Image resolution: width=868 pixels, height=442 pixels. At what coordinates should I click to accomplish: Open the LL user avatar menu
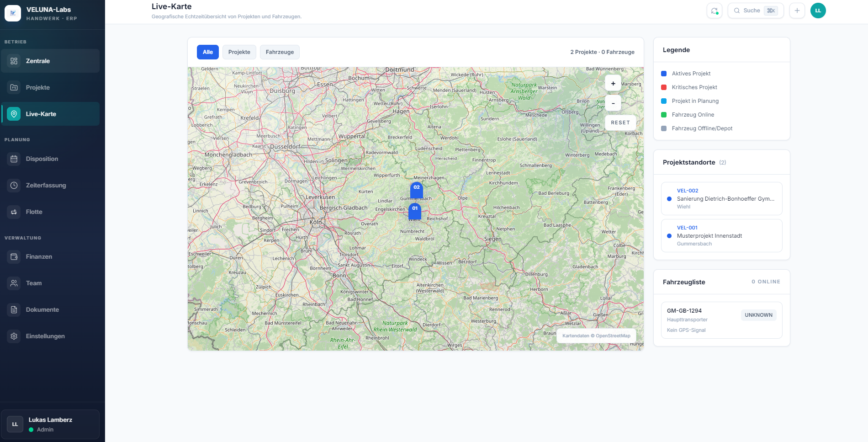[x=818, y=11]
